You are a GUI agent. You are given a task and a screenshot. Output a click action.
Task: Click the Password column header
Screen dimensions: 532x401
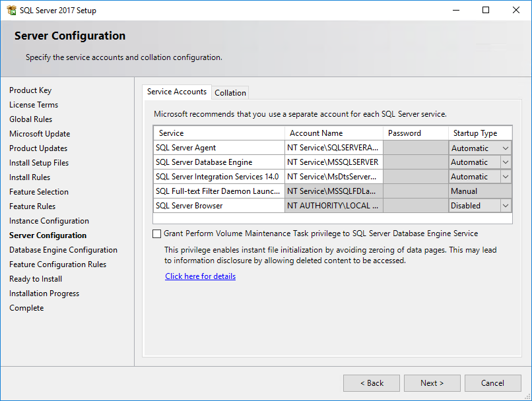click(416, 133)
